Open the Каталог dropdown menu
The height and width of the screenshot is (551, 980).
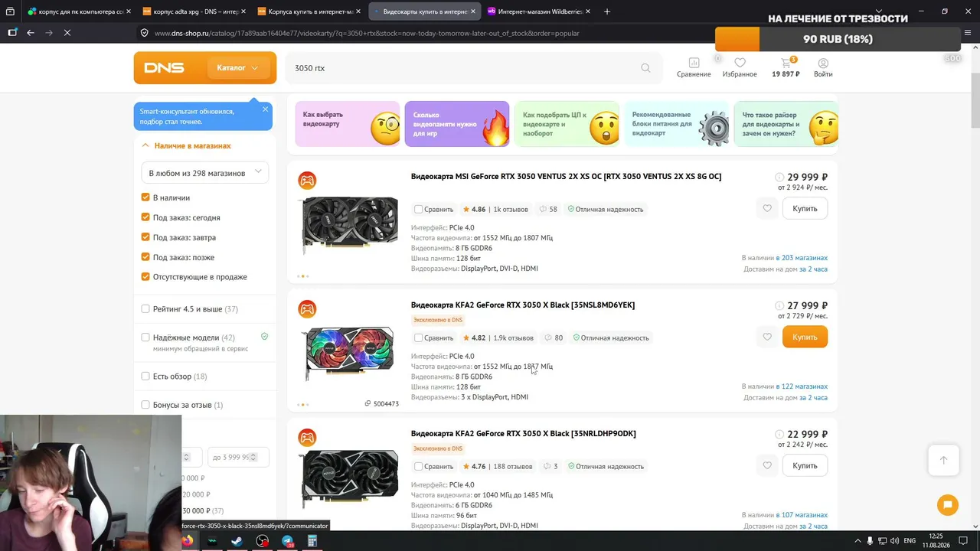(237, 68)
